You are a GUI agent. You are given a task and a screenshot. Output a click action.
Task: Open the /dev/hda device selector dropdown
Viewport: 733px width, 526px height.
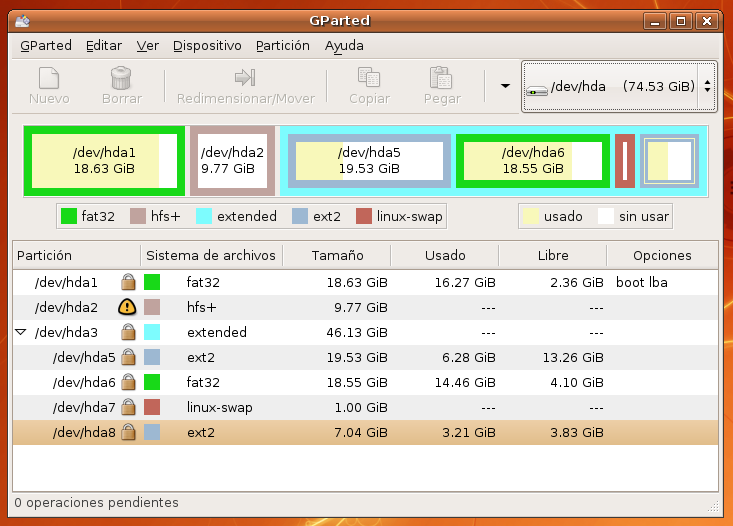619,87
